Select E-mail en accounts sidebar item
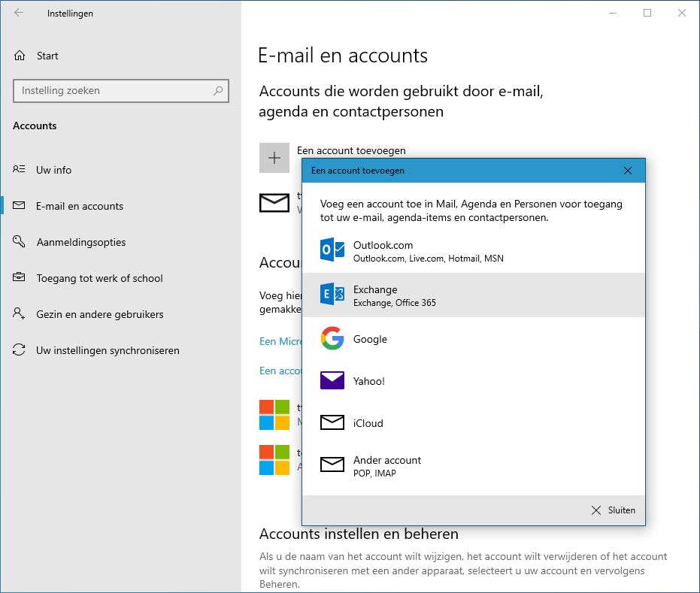 80,206
